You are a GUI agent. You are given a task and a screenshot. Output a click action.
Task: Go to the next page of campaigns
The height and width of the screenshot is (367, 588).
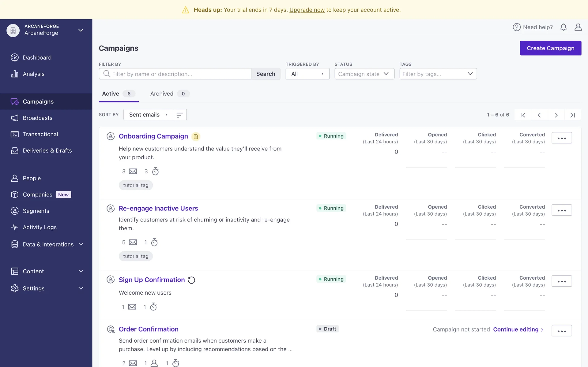556,115
